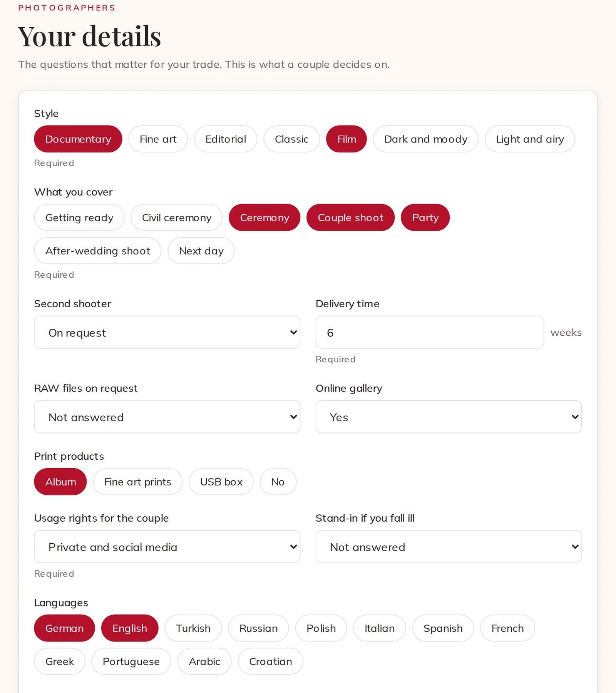616x693 pixels.
Task: Expand the RAW files on request dropdown
Action: tap(167, 417)
